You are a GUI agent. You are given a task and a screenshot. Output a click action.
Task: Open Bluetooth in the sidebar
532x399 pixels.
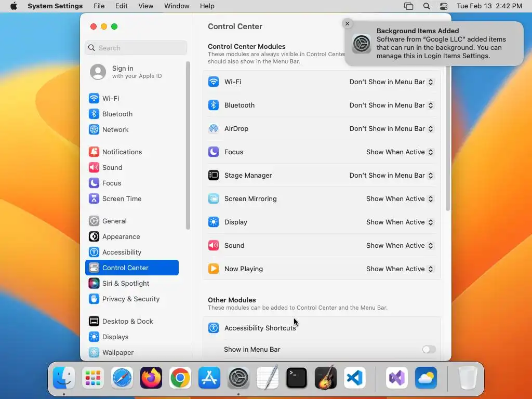[131, 114]
